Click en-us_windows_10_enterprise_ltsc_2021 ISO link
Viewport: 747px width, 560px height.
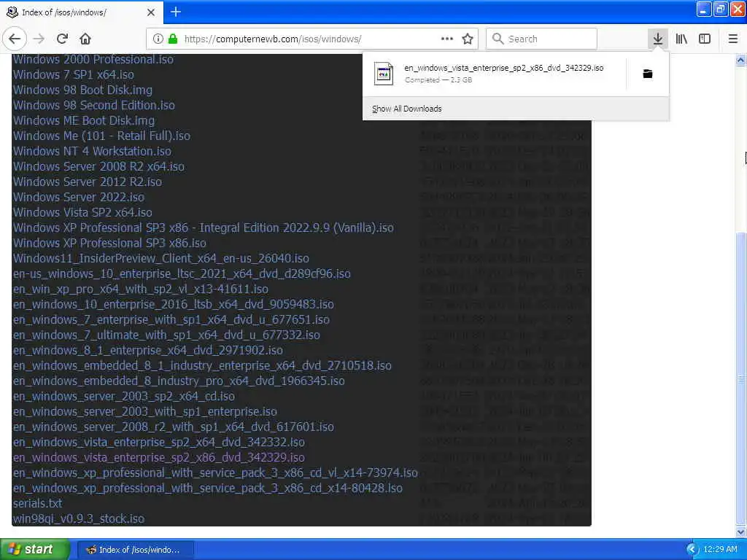click(182, 273)
